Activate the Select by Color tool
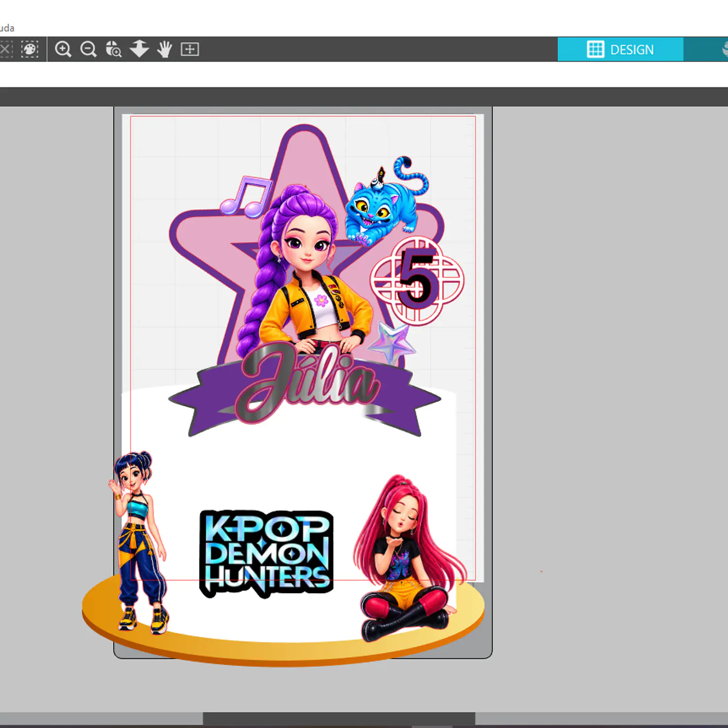This screenshot has height=728, width=728. coord(30,49)
